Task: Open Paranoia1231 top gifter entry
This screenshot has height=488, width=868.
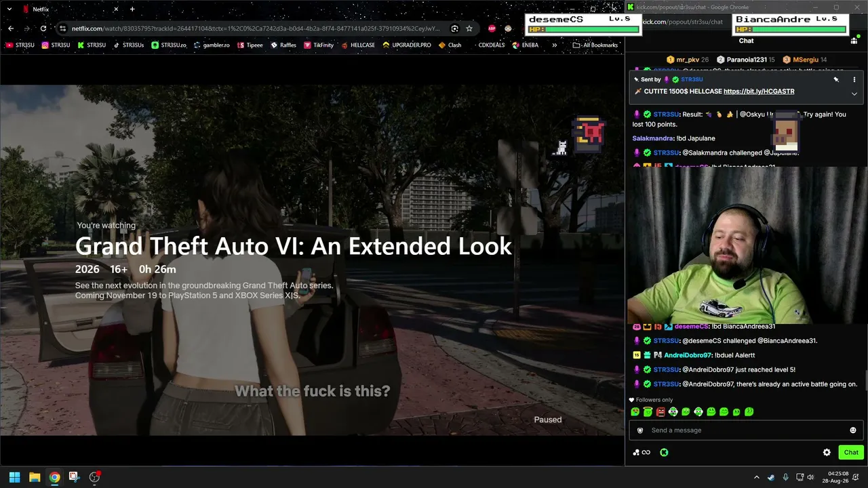Action: pos(746,60)
